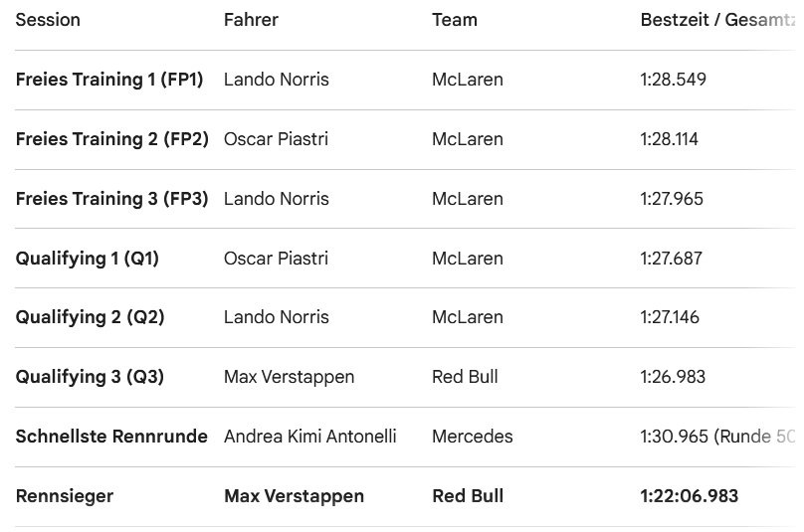This screenshot has height=532, width=804.
Task: Click the Session column header
Action: click(x=48, y=20)
